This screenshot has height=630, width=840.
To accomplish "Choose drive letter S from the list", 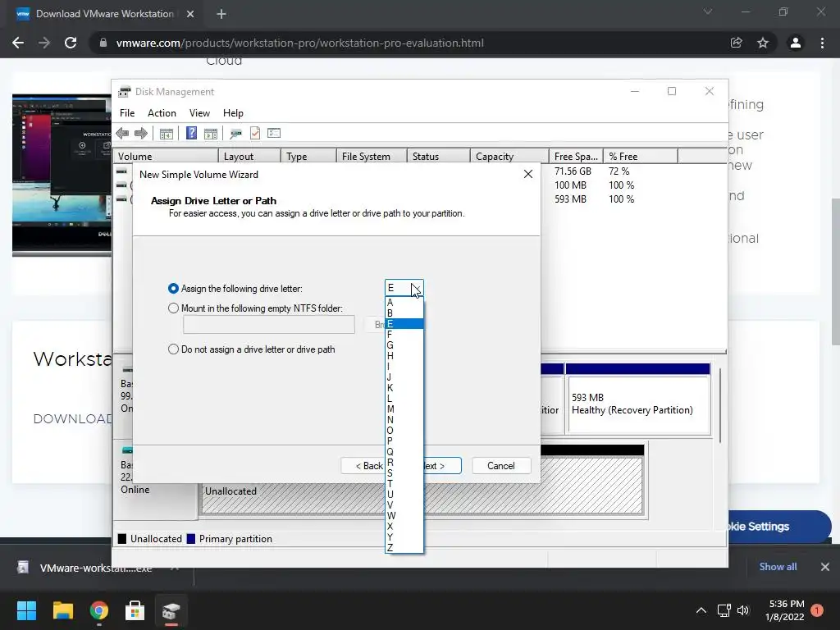I will tap(404, 473).
